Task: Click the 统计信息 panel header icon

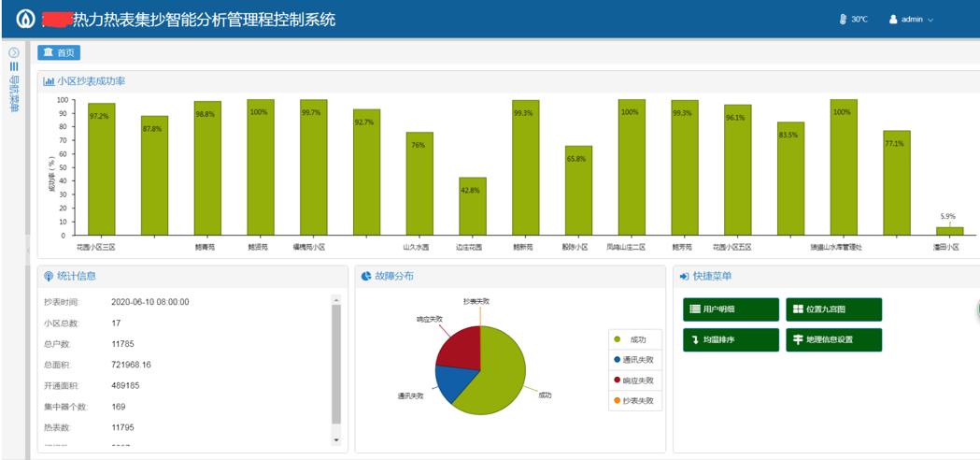Action: [49, 276]
